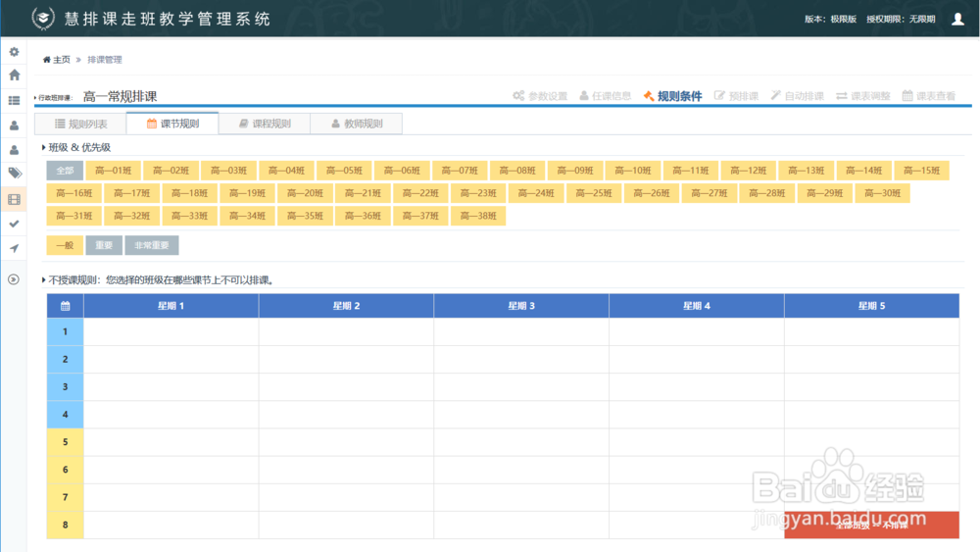This screenshot has height=552, width=980.
Task: Click the calendar icon in timetable header
Action: pyautogui.click(x=65, y=306)
